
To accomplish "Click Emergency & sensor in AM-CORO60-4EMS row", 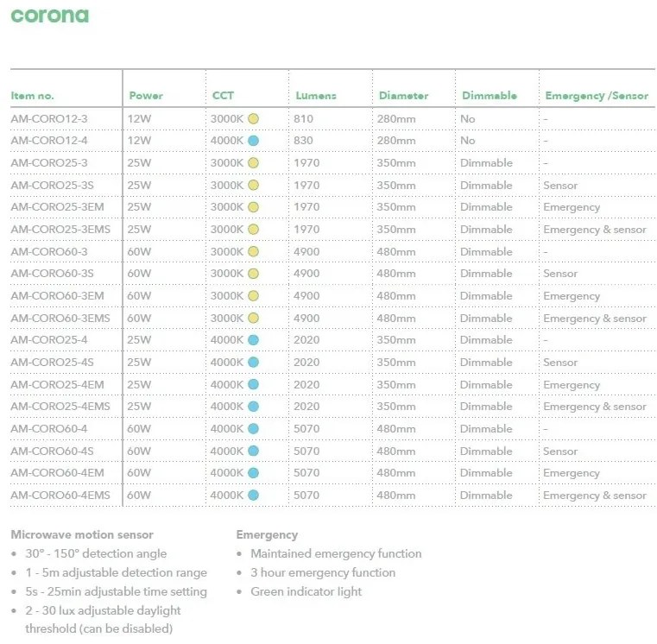I will click(x=595, y=496).
